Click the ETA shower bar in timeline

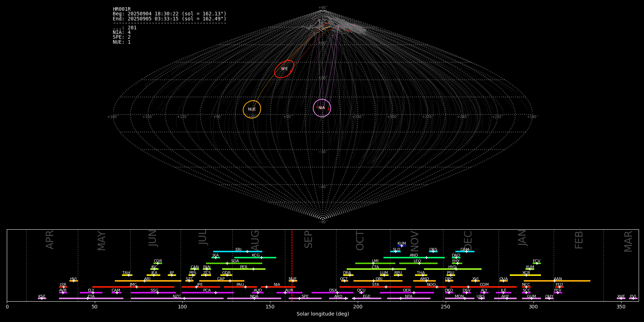(x=91, y=298)
